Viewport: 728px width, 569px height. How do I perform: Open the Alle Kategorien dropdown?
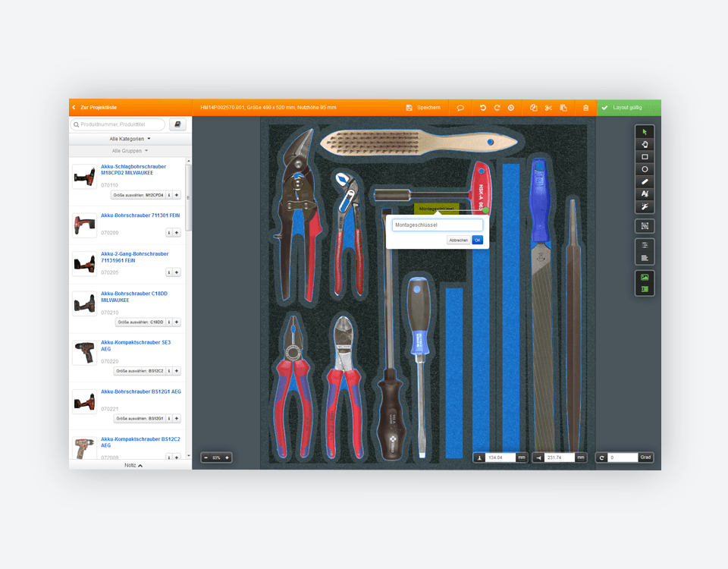(x=130, y=139)
